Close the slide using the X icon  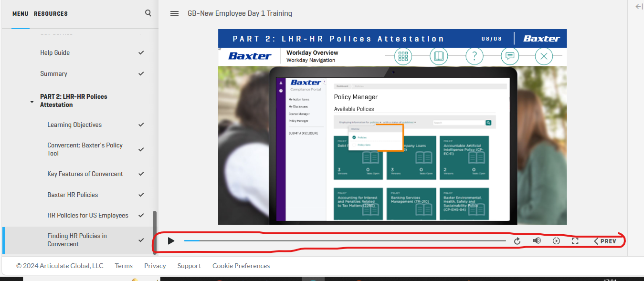pos(544,56)
